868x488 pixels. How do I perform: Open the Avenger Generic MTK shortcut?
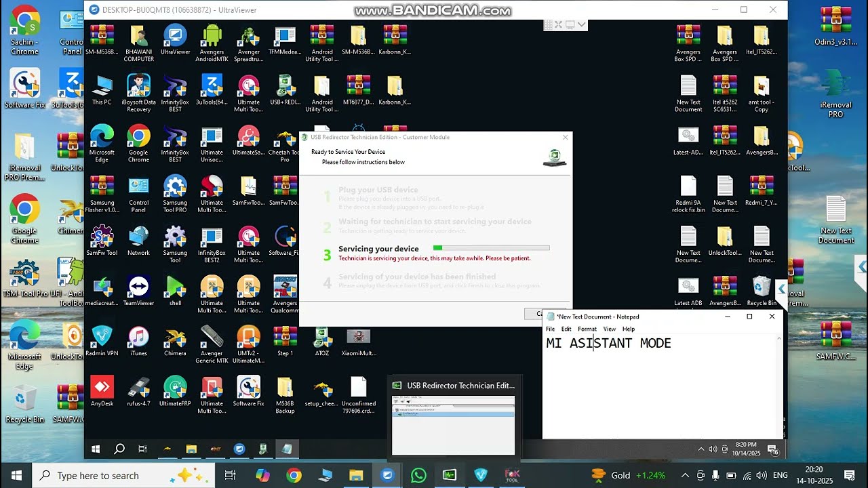(x=212, y=344)
